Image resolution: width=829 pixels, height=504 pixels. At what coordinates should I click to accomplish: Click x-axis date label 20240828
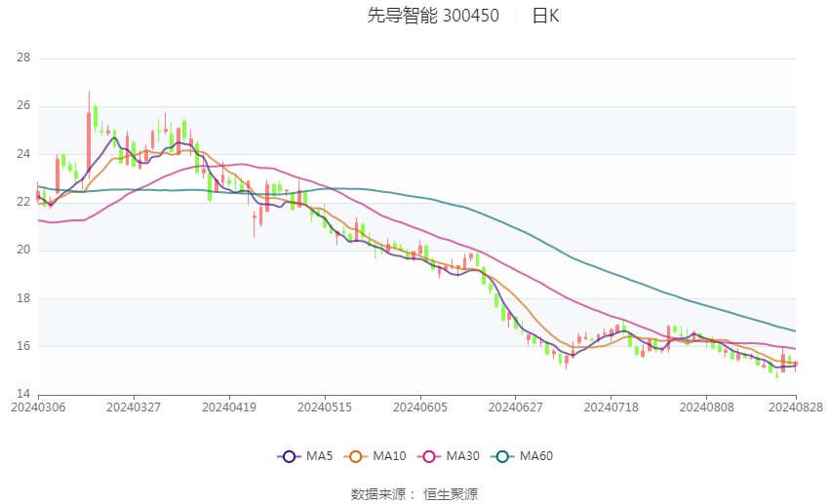[x=796, y=407]
